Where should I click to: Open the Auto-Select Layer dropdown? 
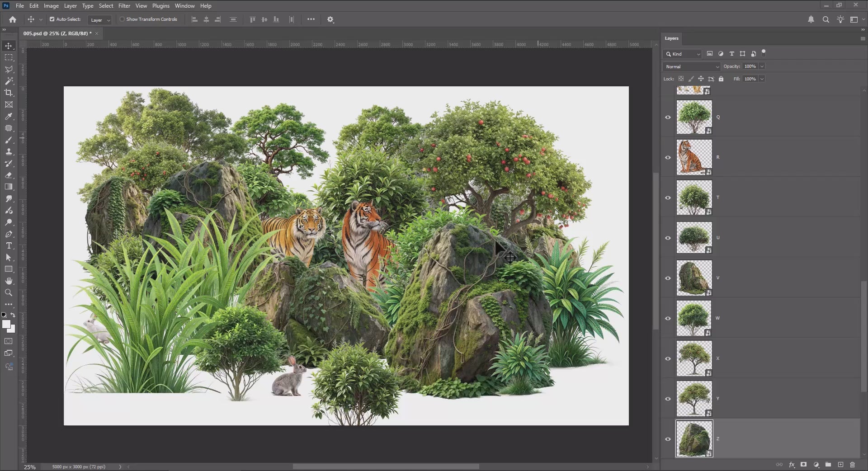tap(100, 20)
